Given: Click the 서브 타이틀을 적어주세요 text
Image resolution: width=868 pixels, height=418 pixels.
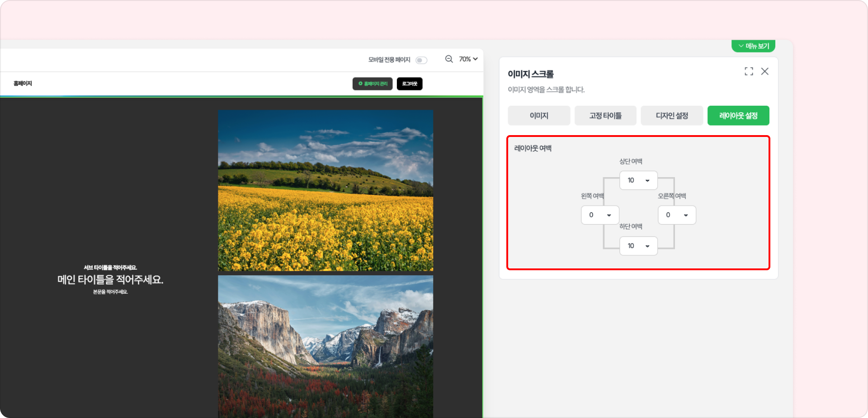Looking at the screenshot, I should point(110,268).
